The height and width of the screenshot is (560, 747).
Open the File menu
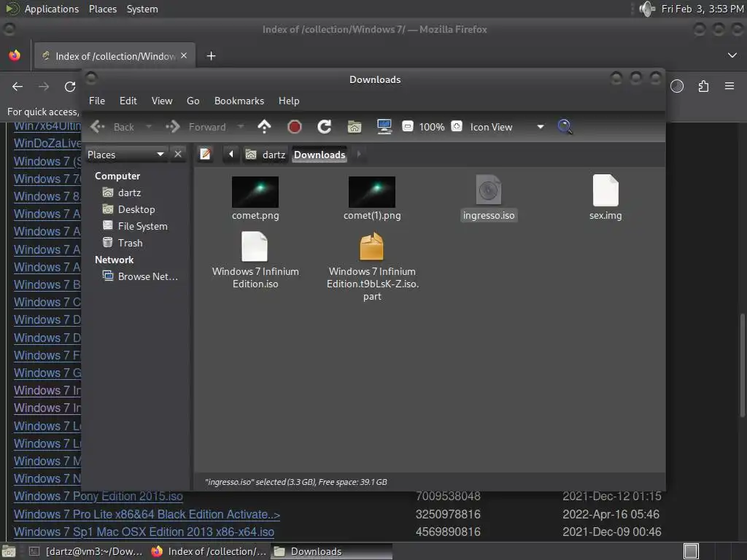(x=97, y=101)
